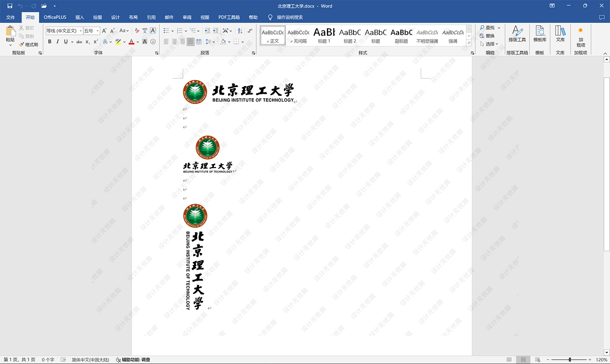Screen dimensions: 610x364
Task: Click the enclosed character (字) icon
Action: click(x=153, y=42)
